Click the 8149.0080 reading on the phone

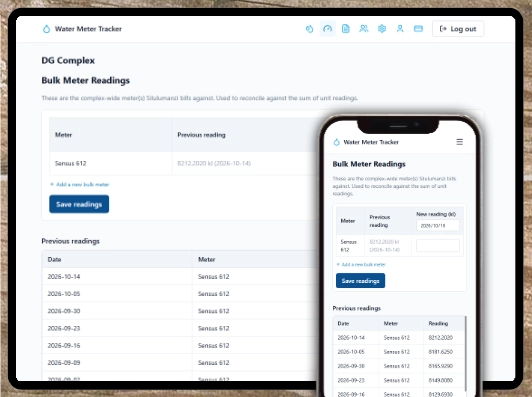[441, 380]
